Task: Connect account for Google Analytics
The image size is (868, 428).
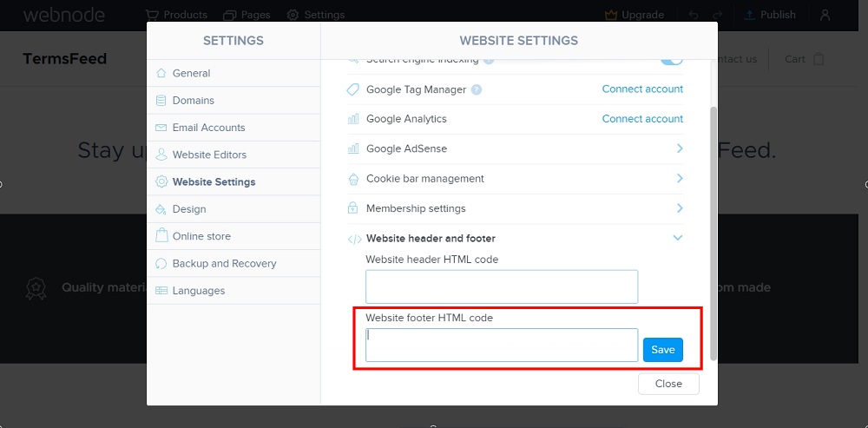Action: 642,119
